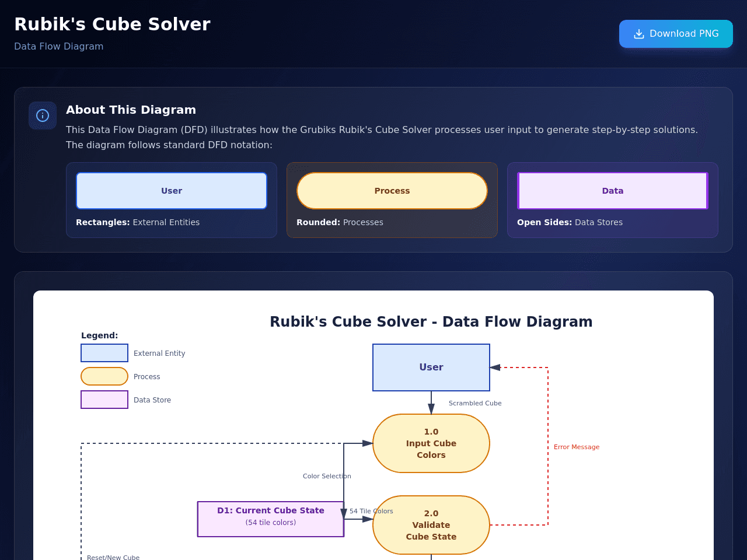The width and height of the screenshot is (747, 560).
Task: Click the Process legend swatch
Action: [104, 376]
